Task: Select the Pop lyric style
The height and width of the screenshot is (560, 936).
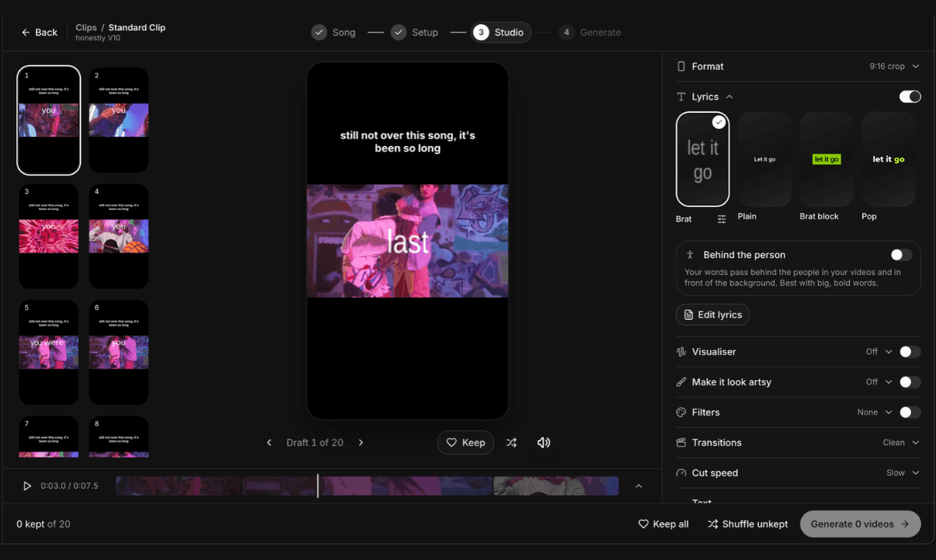Action: coord(889,159)
